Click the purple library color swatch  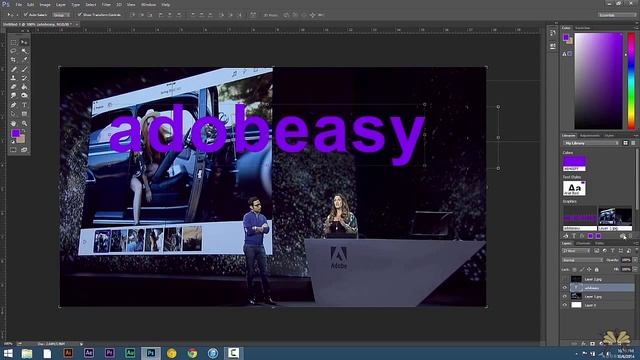point(574,163)
